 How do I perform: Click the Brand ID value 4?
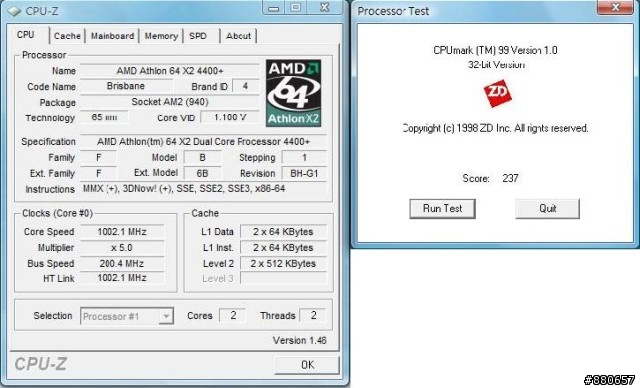245,86
